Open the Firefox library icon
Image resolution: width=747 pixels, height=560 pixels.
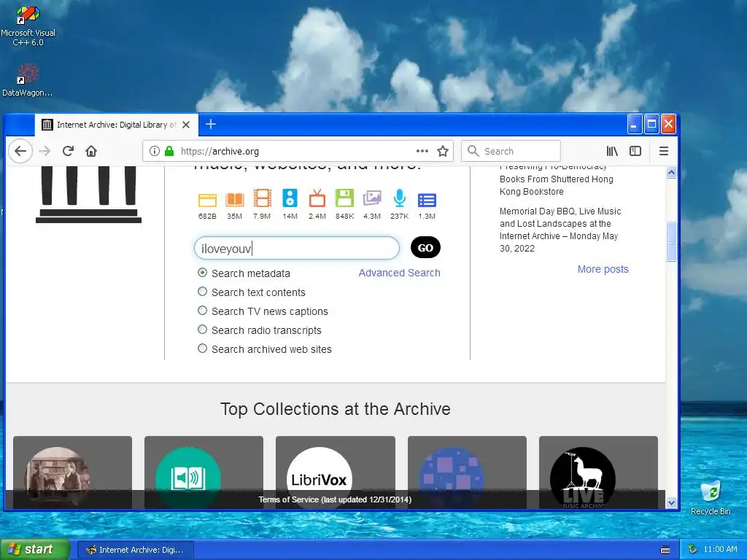point(612,151)
